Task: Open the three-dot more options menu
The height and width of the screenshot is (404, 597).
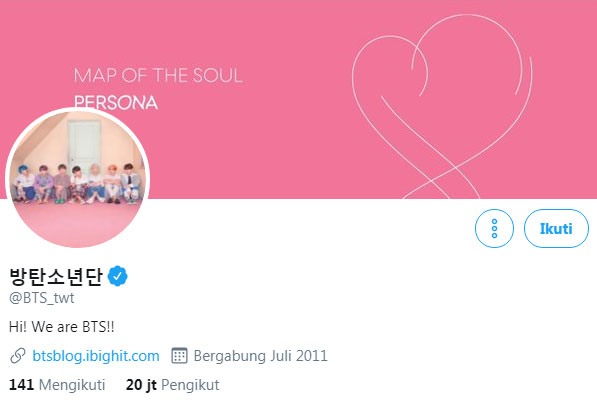Action: coord(494,228)
